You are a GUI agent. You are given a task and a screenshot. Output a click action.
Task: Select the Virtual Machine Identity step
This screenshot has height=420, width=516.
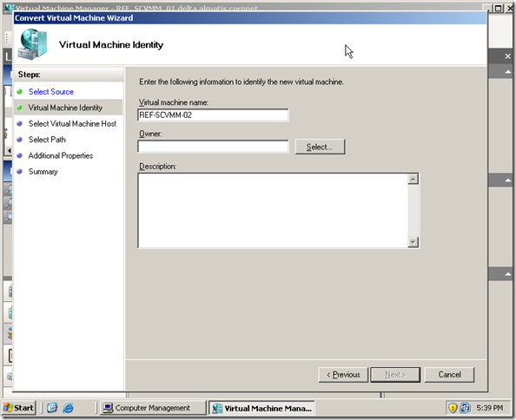tap(65, 108)
